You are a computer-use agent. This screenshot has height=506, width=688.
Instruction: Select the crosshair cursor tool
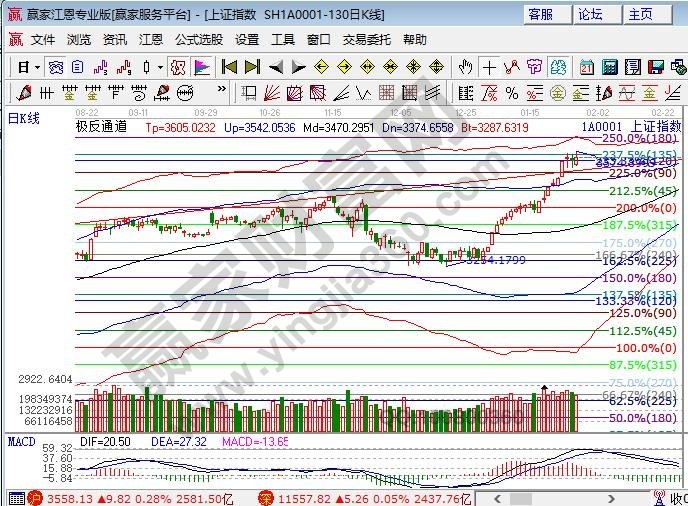click(489, 67)
